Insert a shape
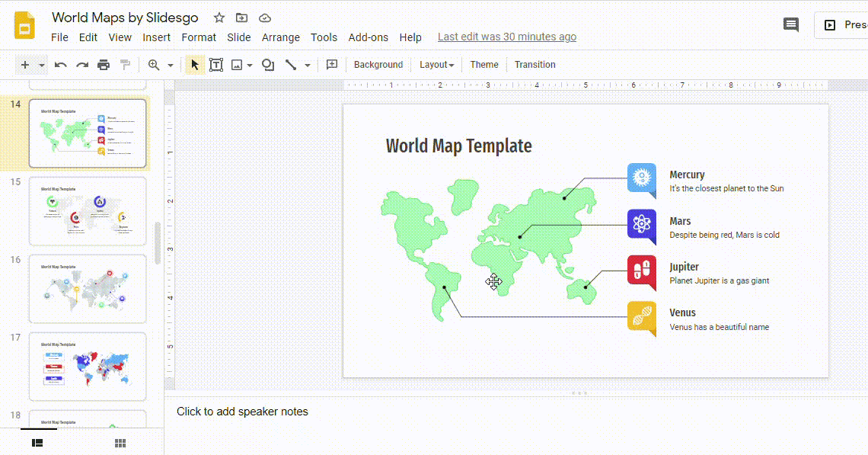Image resolution: width=868 pixels, height=455 pixels. coord(268,65)
